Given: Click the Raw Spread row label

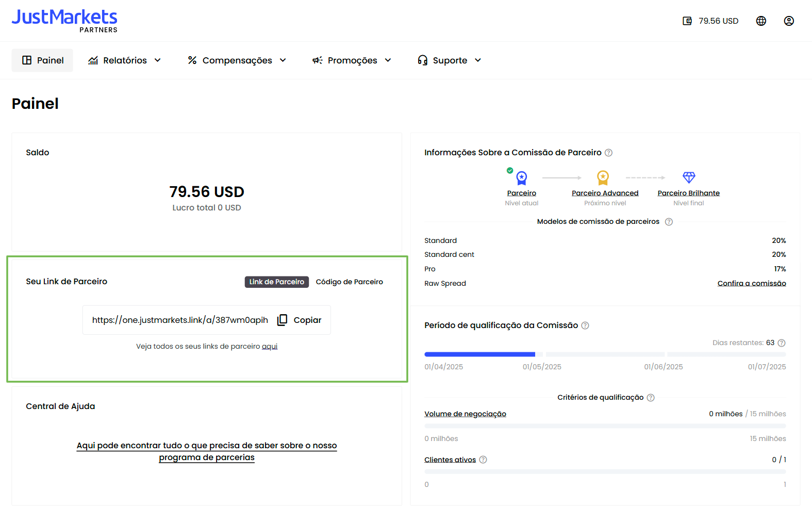Looking at the screenshot, I should point(445,284).
